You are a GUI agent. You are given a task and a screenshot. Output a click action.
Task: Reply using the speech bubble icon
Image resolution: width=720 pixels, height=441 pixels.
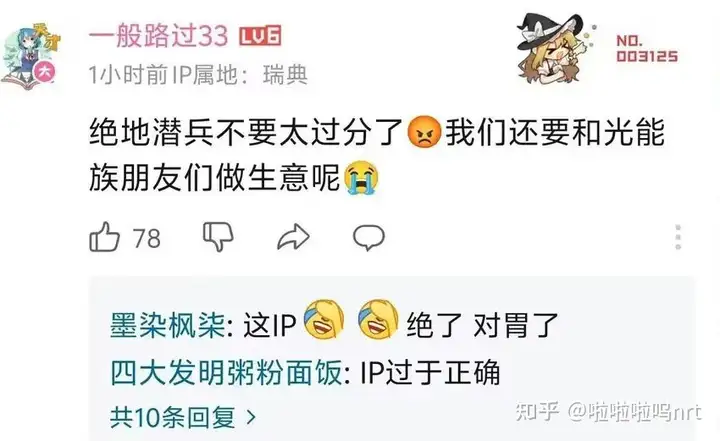coord(369,237)
